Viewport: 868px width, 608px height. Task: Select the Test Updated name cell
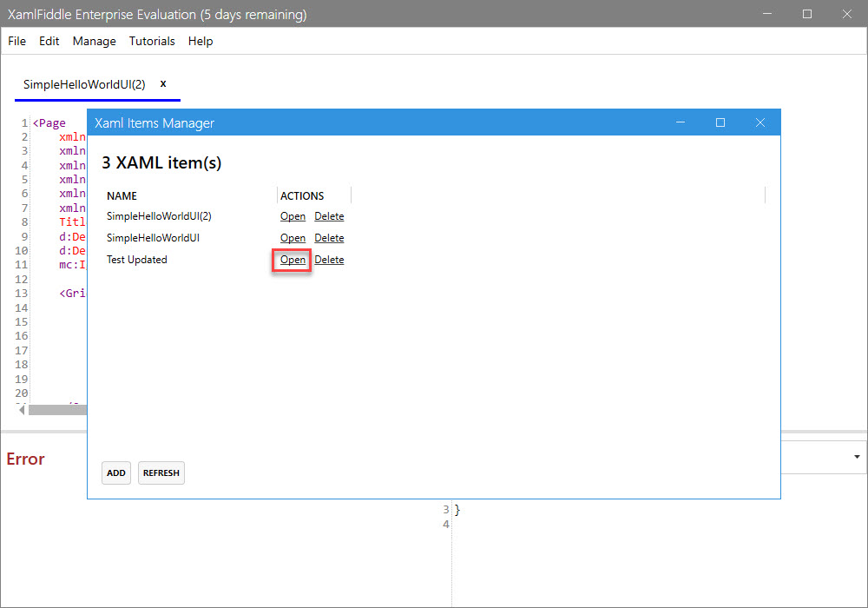(137, 259)
